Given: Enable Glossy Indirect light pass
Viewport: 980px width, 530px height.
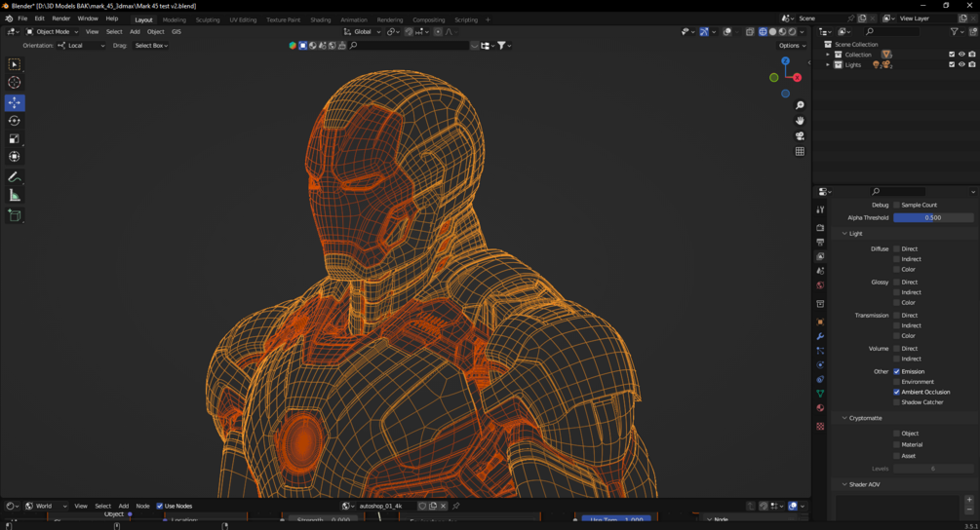Looking at the screenshot, I should [896, 292].
